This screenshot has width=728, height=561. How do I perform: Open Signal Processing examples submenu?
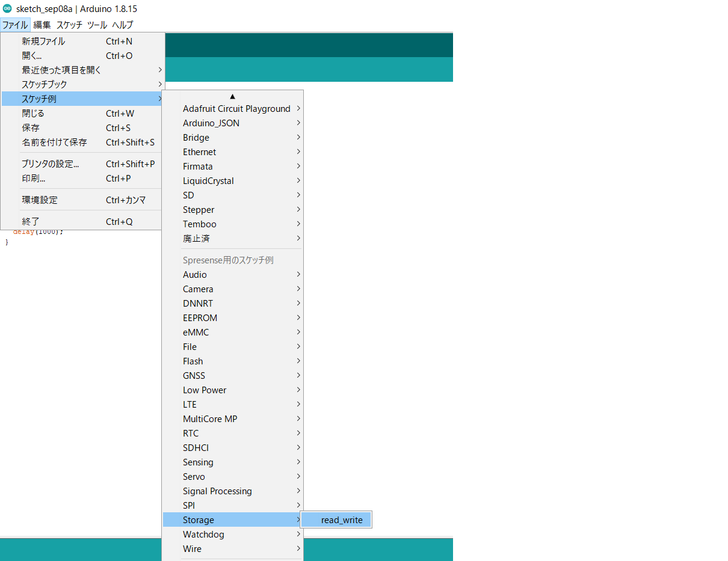coord(232,491)
